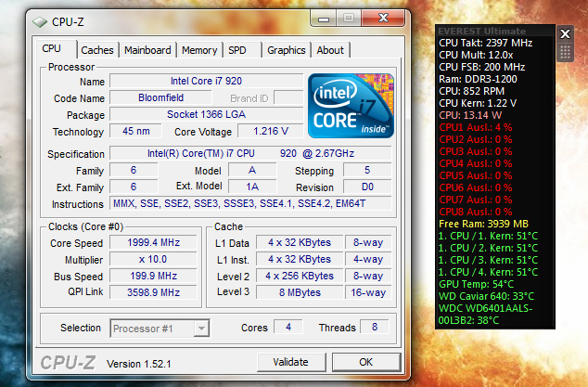Click the QPI Link value 3598.9 MHz
The height and width of the screenshot is (387, 588).
click(153, 292)
